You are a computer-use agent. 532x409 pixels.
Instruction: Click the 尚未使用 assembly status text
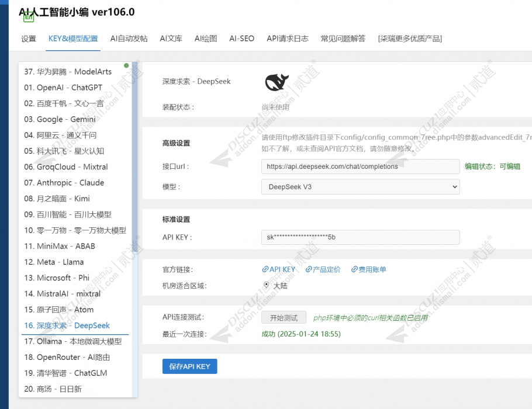pos(275,107)
